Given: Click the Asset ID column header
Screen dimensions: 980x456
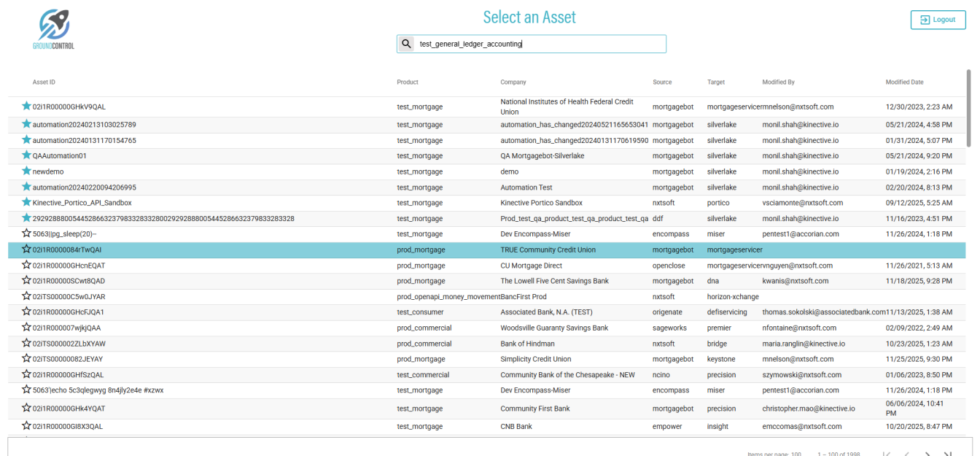Looking at the screenshot, I should click(x=44, y=82).
